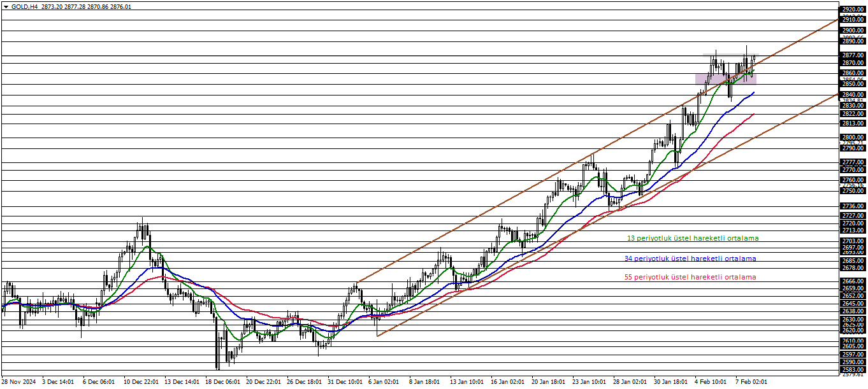
Task: Click the 2703.00 price level label
Action: click(x=853, y=241)
